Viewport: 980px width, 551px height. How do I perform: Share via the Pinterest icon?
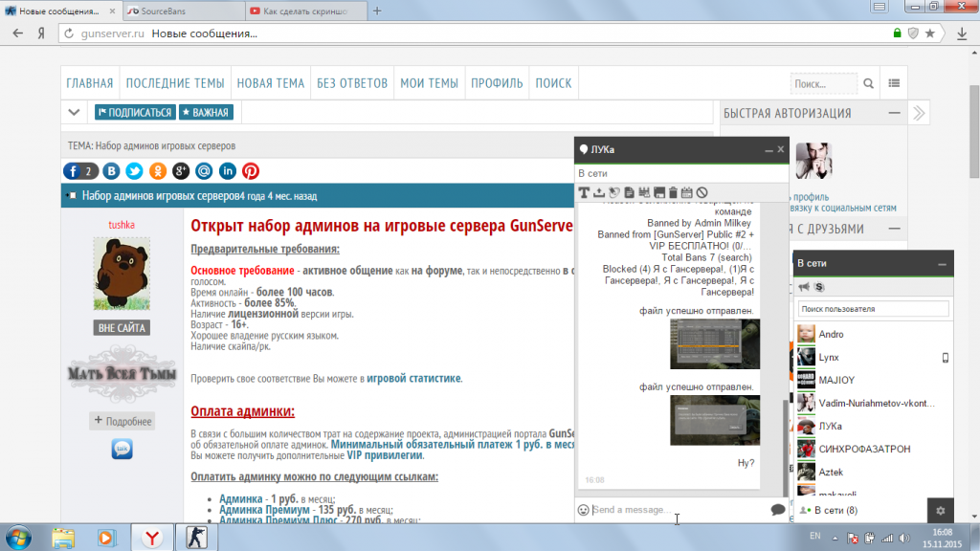(251, 171)
